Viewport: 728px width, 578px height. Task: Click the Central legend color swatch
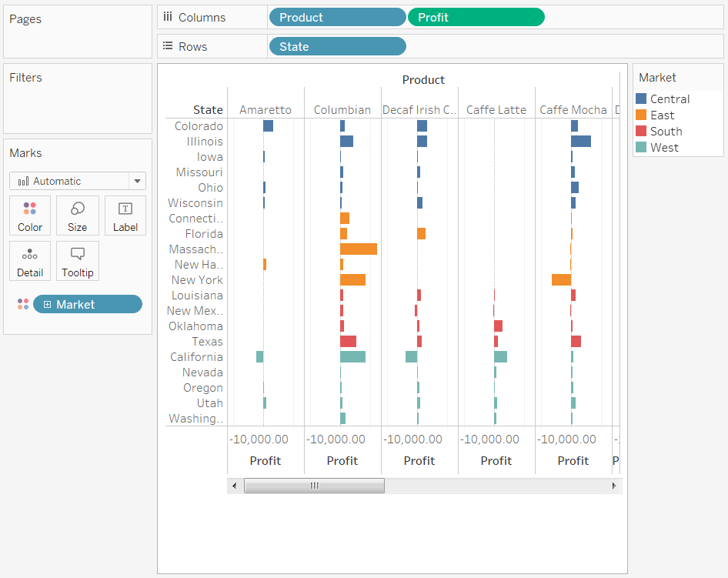[x=641, y=99]
